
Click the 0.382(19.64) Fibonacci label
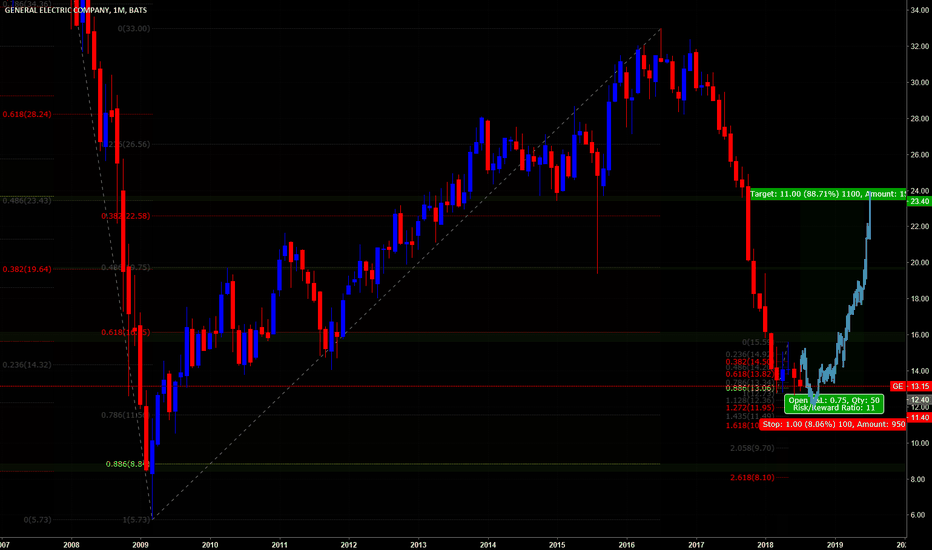[x=27, y=269]
